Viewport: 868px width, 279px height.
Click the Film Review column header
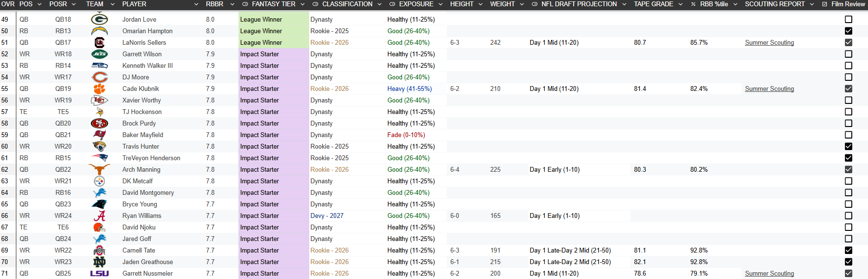coord(848,4)
